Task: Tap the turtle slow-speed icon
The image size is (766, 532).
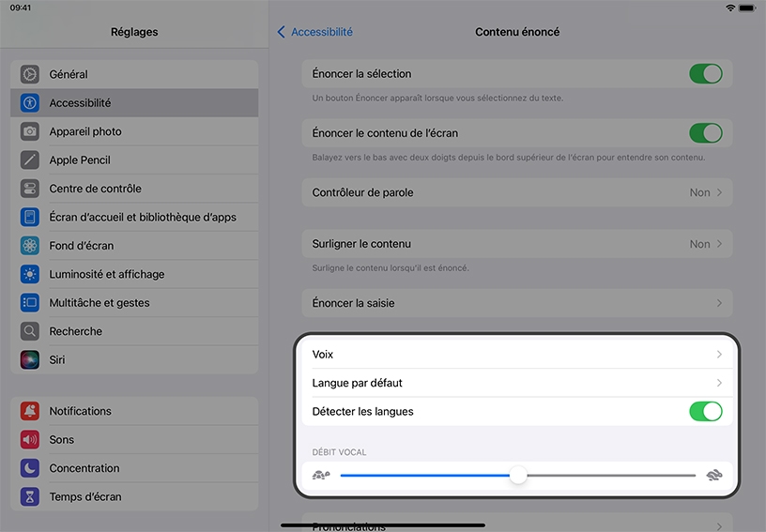Action: [321, 475]
